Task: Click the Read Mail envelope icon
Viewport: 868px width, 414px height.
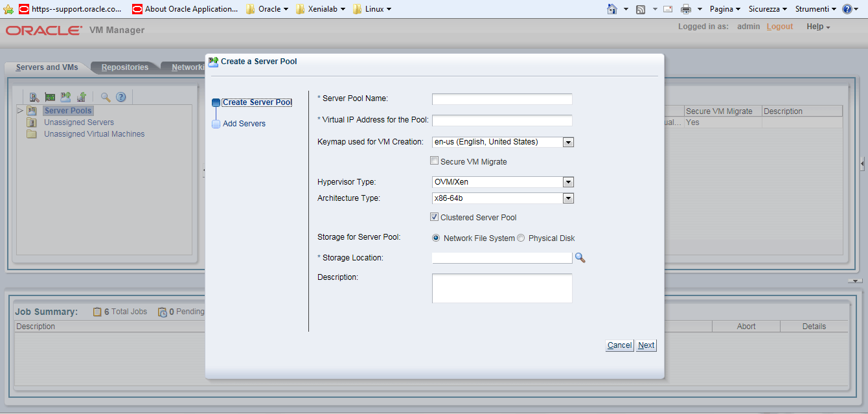Action: (x=668, y=9)
